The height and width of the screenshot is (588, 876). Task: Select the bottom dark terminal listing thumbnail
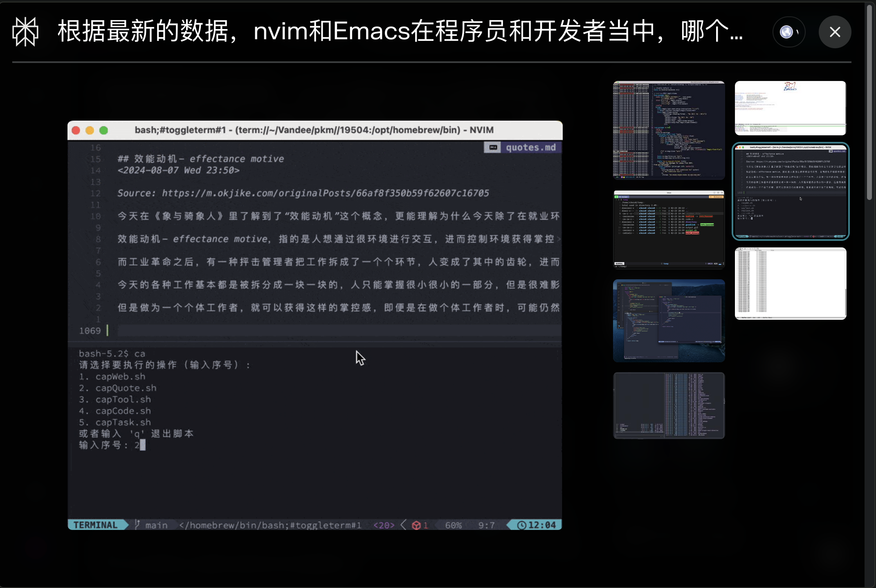(x=669, y=405)
